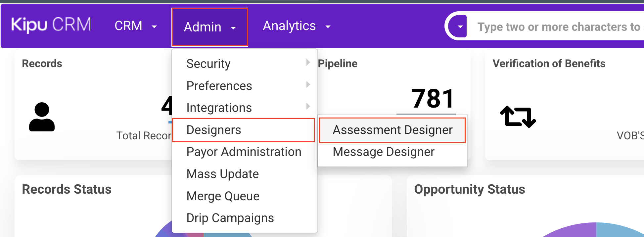
Task: Open the Analytics navigation dropdown
Action: (x=296, y=26)
